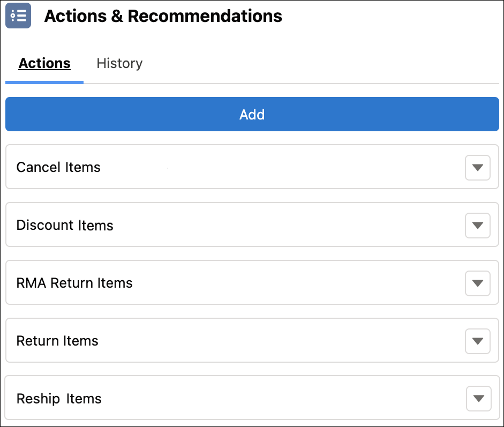Select the RMA Return Items label
504x427 pixels.
click(x=74, y=283)
